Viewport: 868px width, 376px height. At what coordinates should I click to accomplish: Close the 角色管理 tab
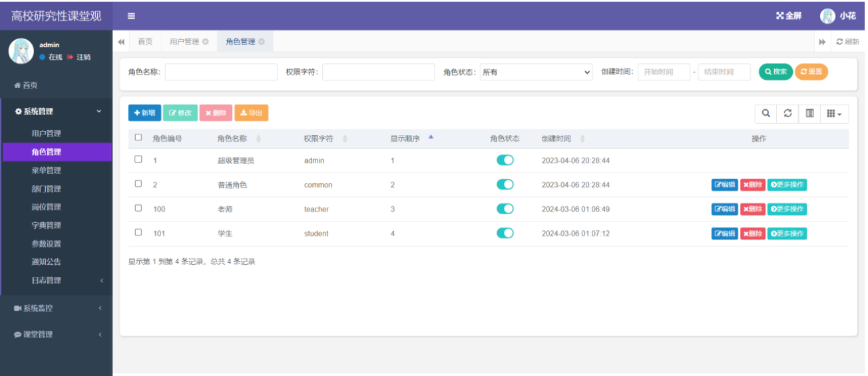pyautogui.click(x=261, y=41)
